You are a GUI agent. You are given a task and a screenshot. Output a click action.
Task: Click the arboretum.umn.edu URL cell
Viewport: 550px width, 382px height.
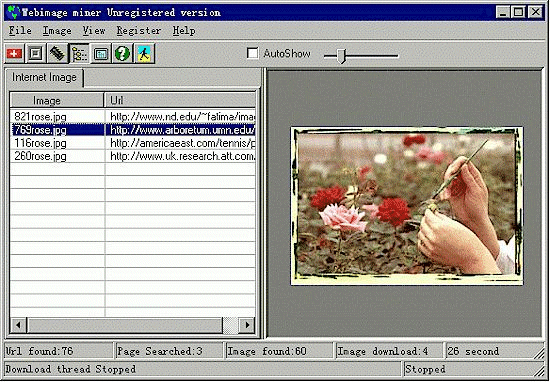click(x=180, y=130)
